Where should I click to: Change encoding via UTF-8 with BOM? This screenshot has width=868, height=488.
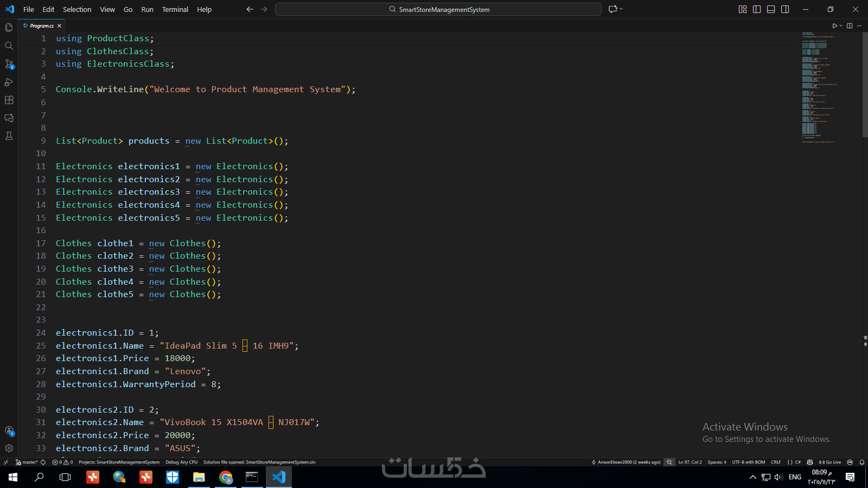(x=748, y=462)
